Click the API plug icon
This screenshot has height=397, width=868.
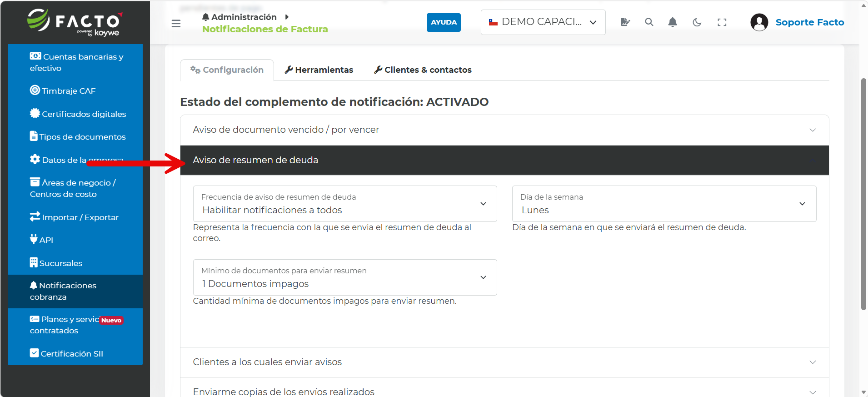[x=34, y=239]
